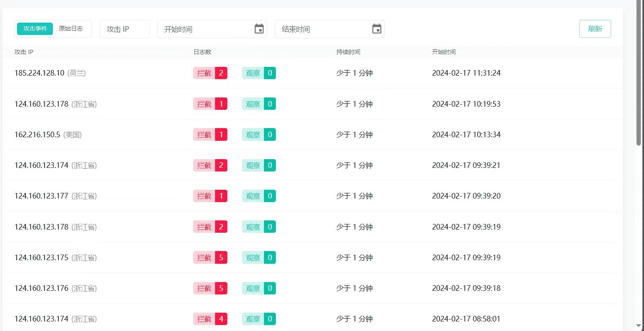
Task: Focus the 攻击 IP input field
Action: (x=124, y=29)
